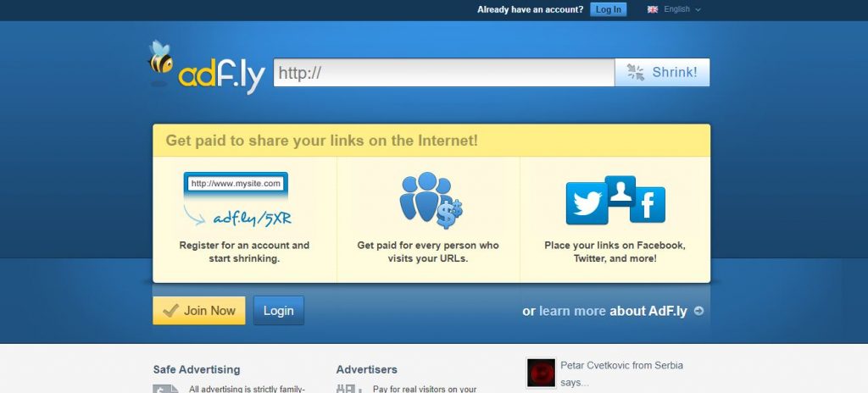Open the English language dropdown
This screenshot has width=868, height=393.
pyautogui.click(x=674, y=9)
